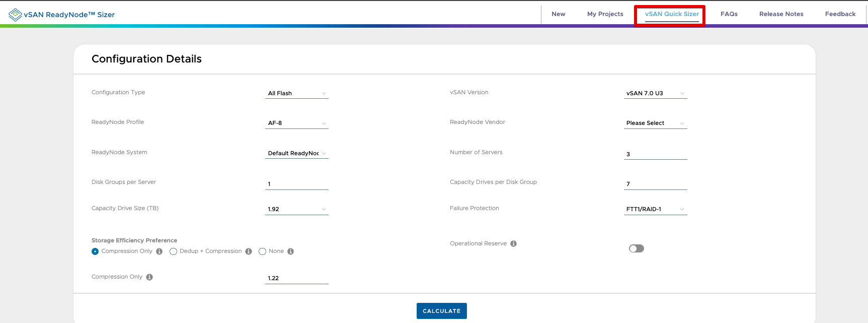The image size is (868, 323).
Task: Open the Configuration Type dropdown
Action: [296, 93]
